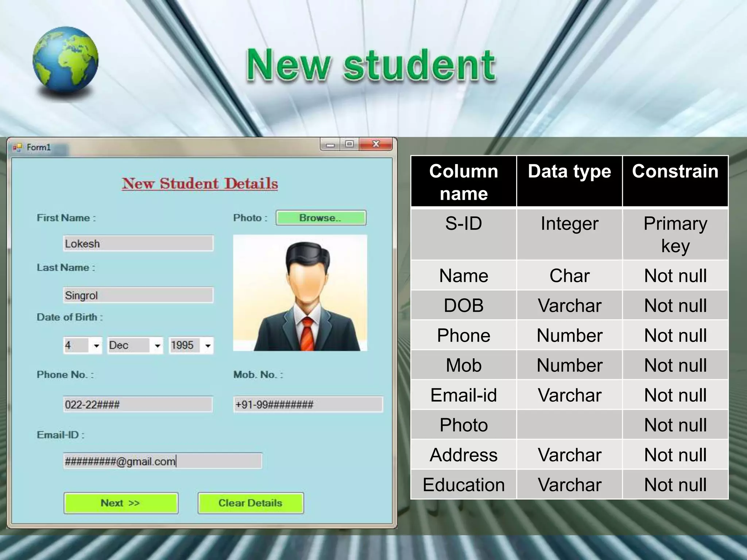Screen dimensions: 747x560
Task: Click the Column name table header
Action: (x=464, y=182)
